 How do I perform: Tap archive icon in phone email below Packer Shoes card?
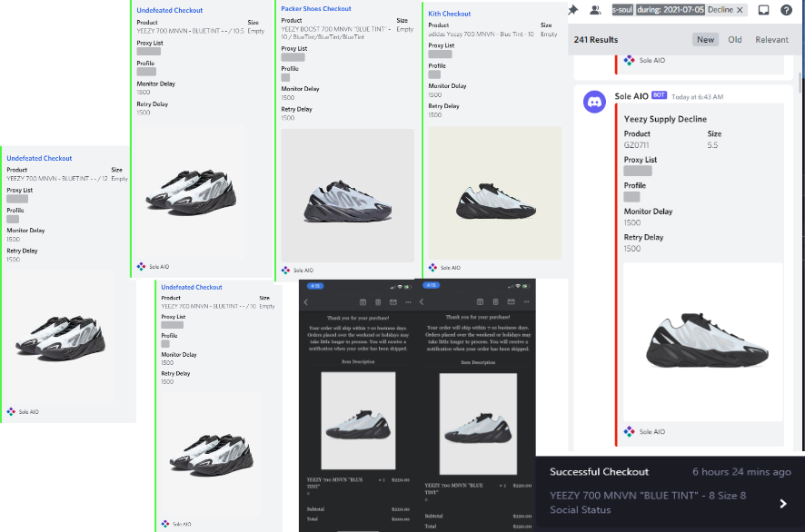click(363, 302)
